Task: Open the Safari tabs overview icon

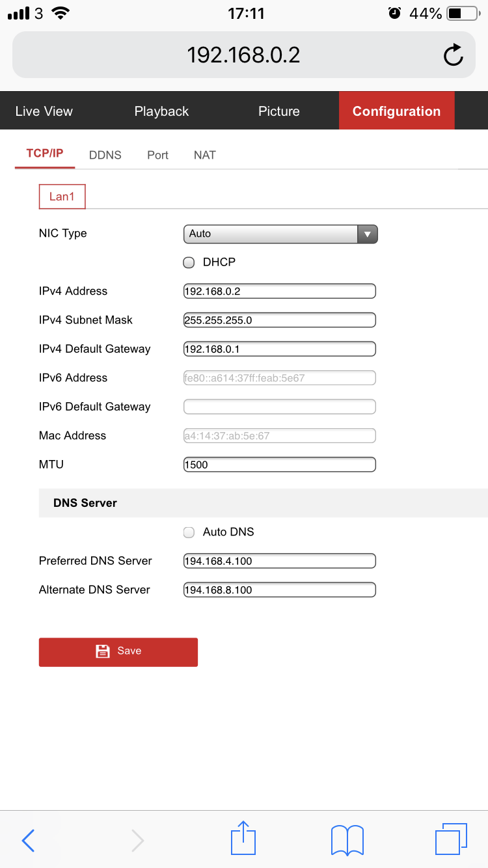Action: [x=450, y=839]
